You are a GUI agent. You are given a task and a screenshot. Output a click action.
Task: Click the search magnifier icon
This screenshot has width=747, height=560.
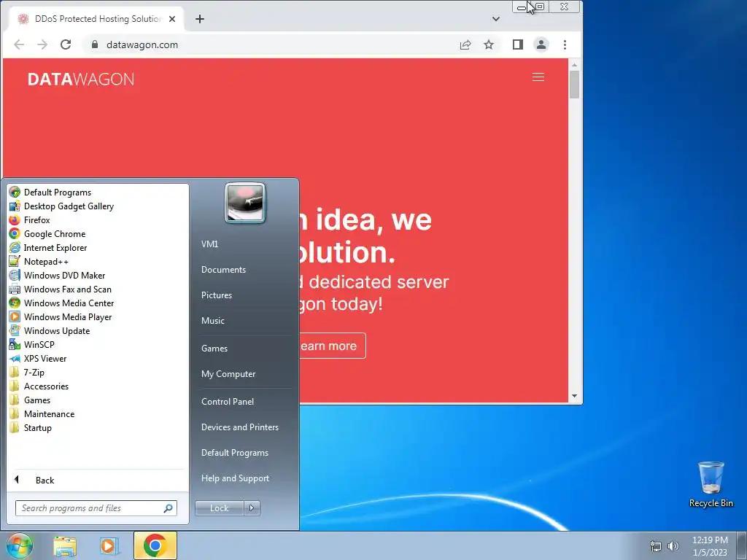click(169, 508)
